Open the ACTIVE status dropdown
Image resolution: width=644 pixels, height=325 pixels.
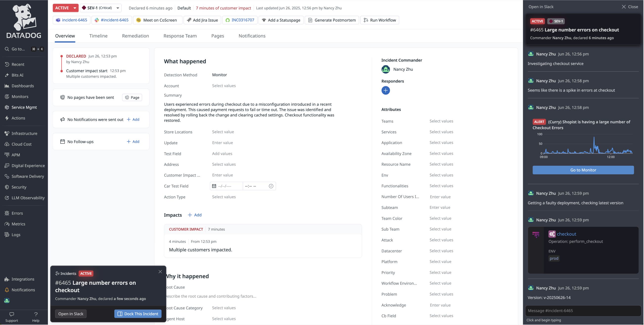[x=65, y=8]
